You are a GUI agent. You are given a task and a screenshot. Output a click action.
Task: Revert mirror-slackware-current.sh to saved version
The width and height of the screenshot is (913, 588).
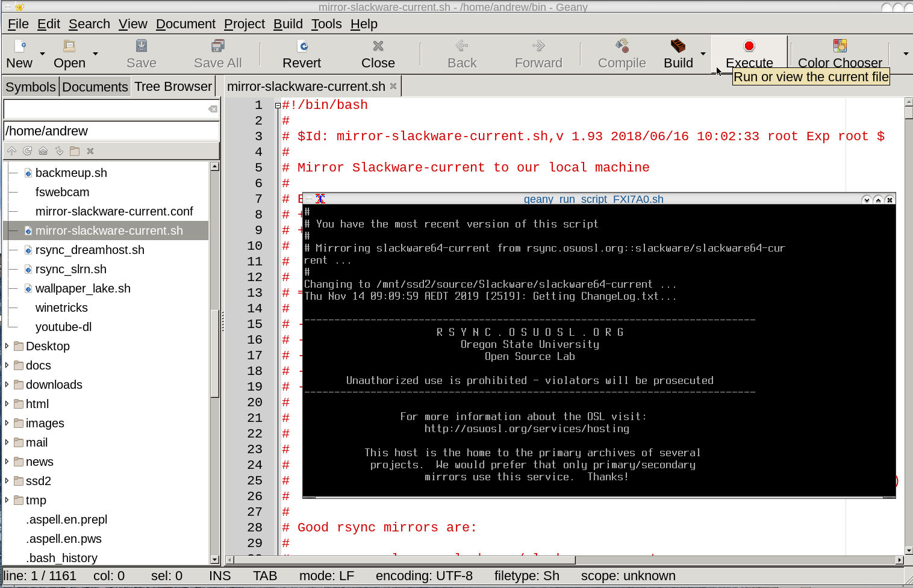(x=301, y=54)
